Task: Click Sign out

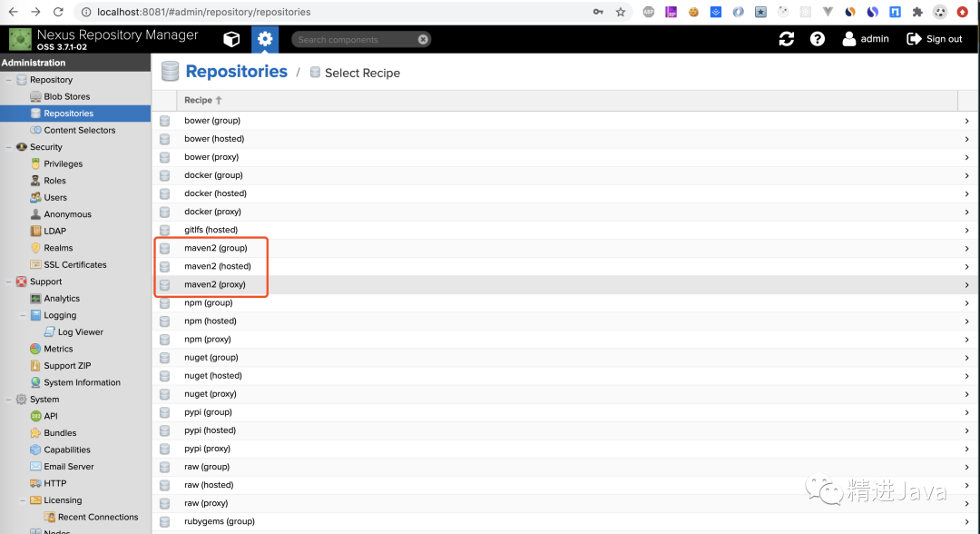Action: coord(935,39)
